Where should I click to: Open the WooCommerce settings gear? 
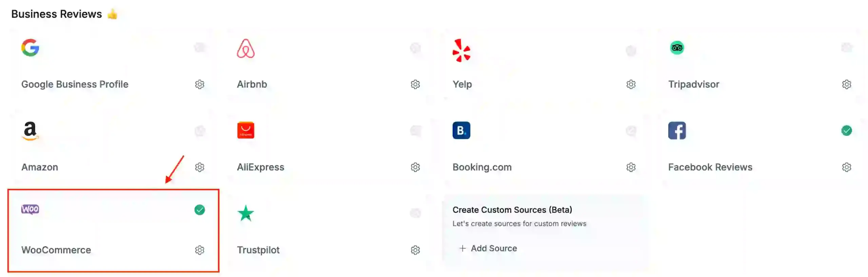[200, 250]
